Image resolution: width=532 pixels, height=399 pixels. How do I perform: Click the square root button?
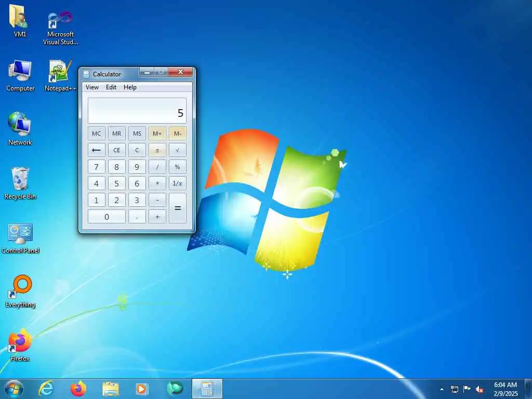point(178,150)
